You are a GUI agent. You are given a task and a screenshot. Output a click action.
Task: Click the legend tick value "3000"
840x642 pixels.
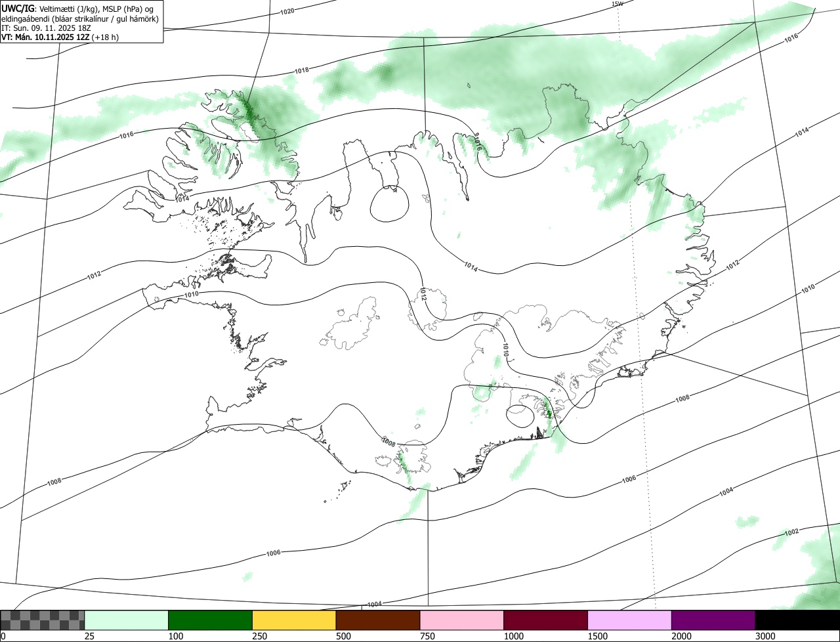click(x=765, y=637)
